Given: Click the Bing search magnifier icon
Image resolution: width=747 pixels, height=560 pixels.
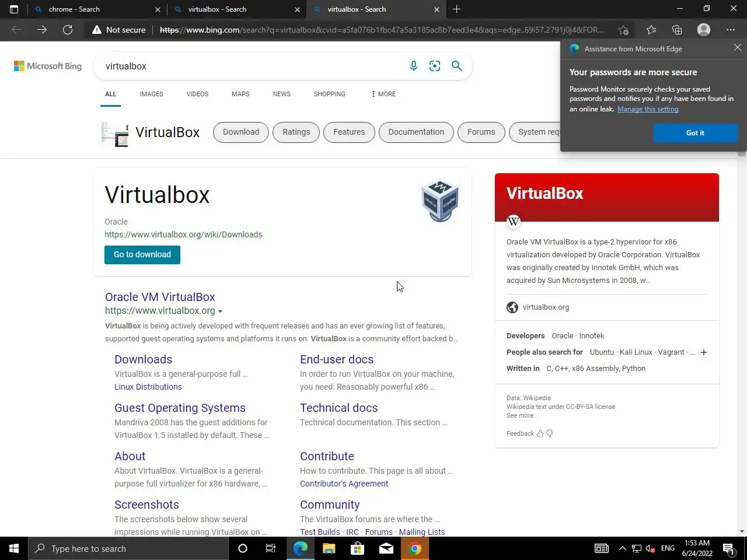Looking at the screenshot, I should (x=457, y=66).
